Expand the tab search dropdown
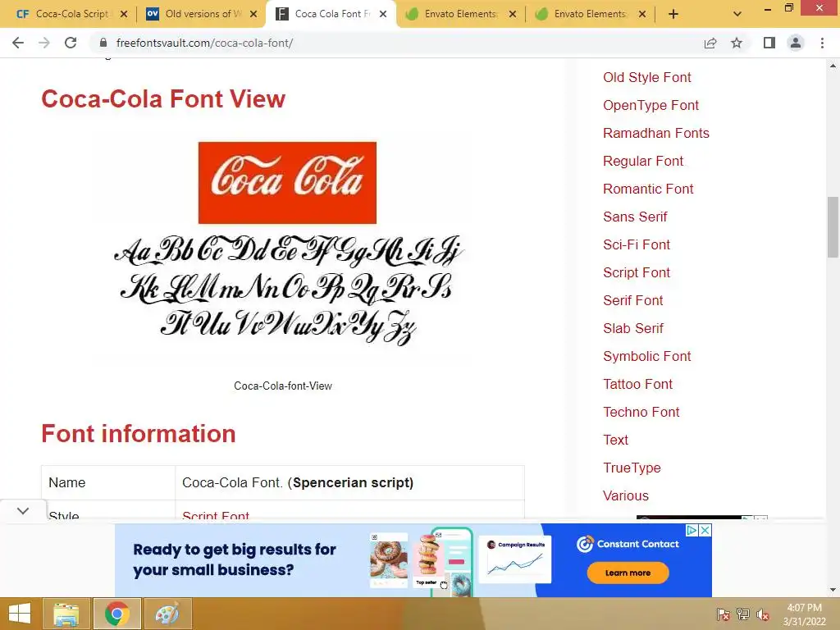Viewport: 840px width, 630px height. point(737,15)
